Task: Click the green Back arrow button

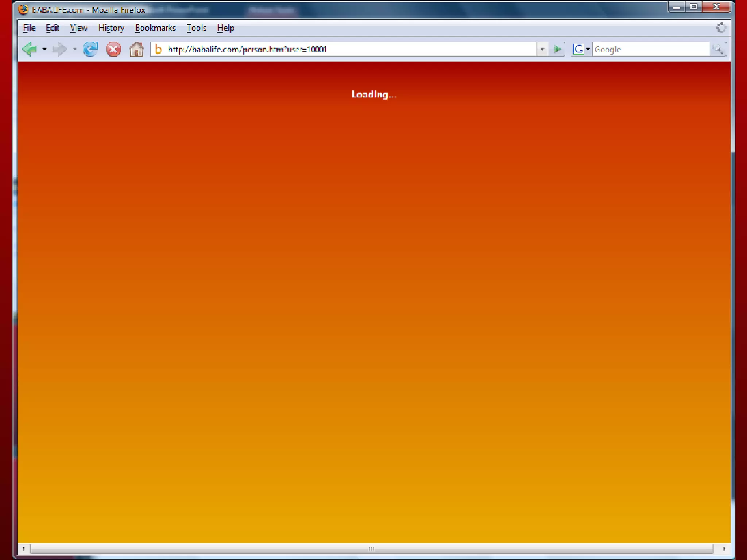Action: pyautogui.click(x=30, y=49)
